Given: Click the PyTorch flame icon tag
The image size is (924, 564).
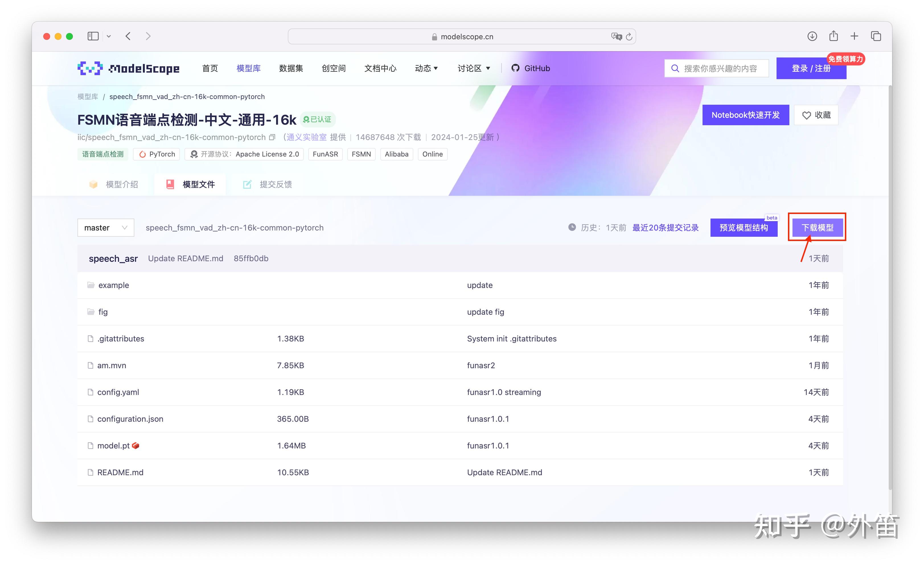Looking at the screenshot, I should (x=143, y=154).
